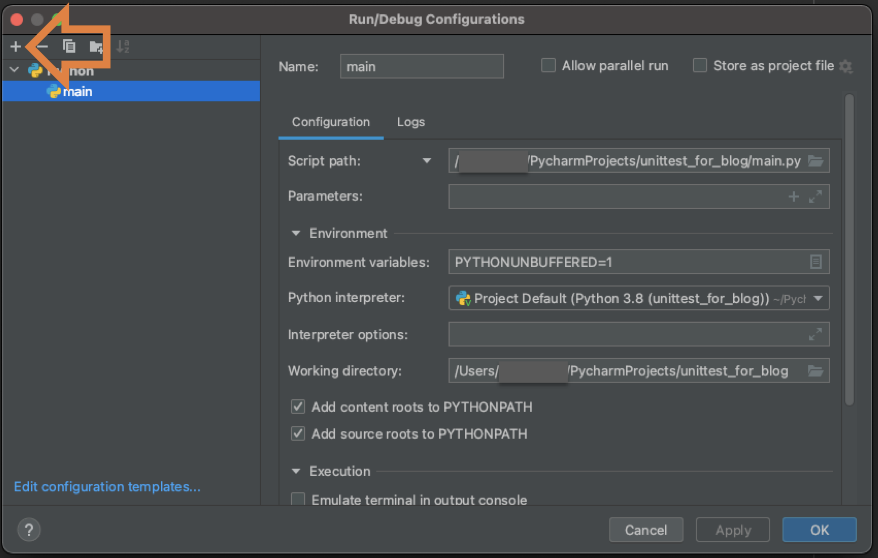Click the Cancel button
Image resolution: width=878 pixels, height=558 pixels.
646,529
